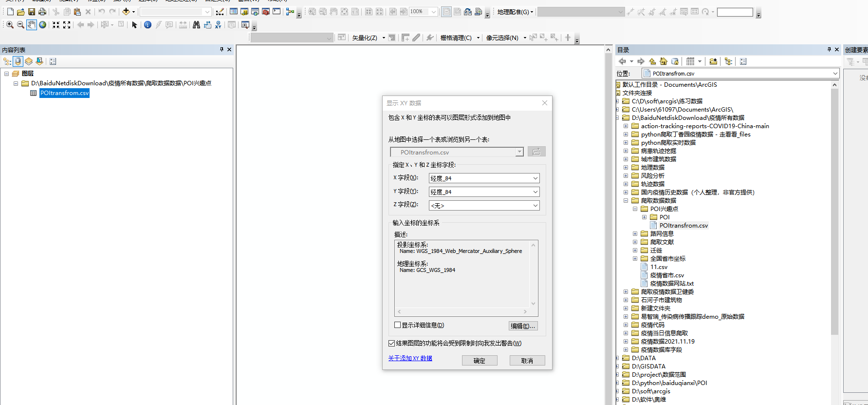Select 疫情省市.csv in the Catalog tree
The width and height of the screenshot is (868, 405).
click(x=667, y=275)
